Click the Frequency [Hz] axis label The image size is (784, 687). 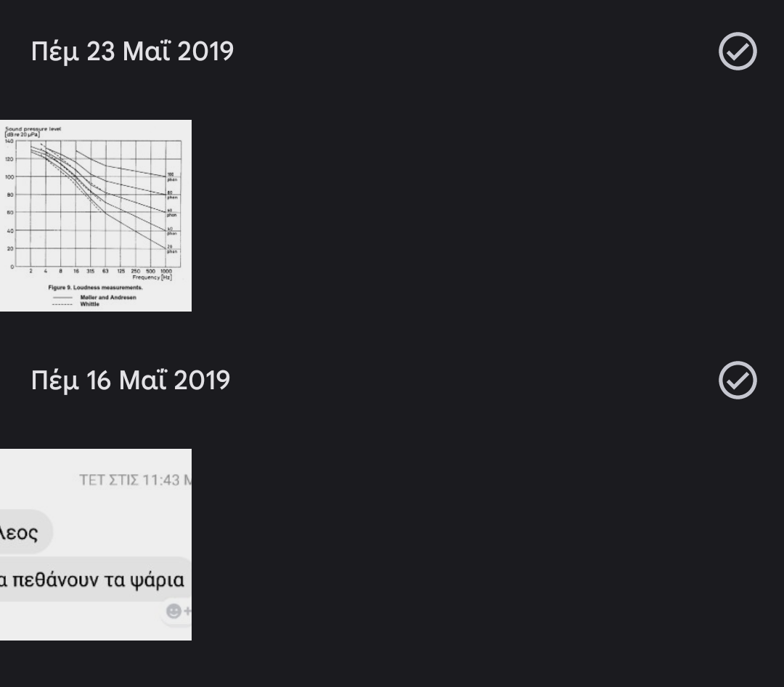152,277
